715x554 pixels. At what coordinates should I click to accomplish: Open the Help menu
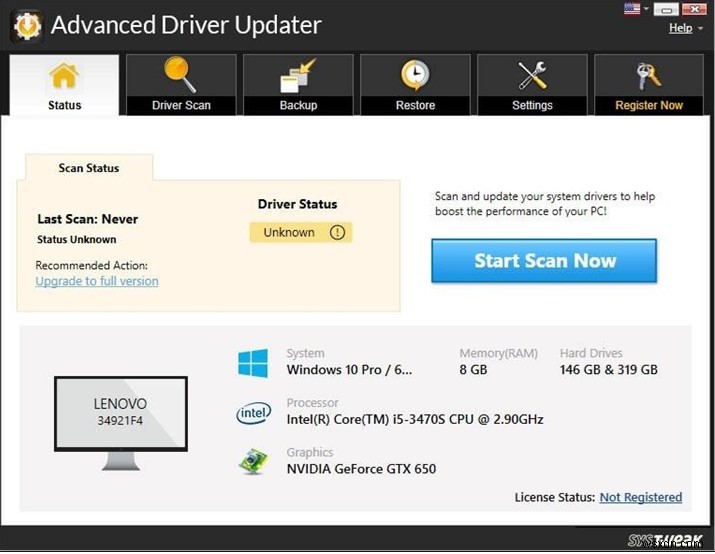(x=681, y=28)
